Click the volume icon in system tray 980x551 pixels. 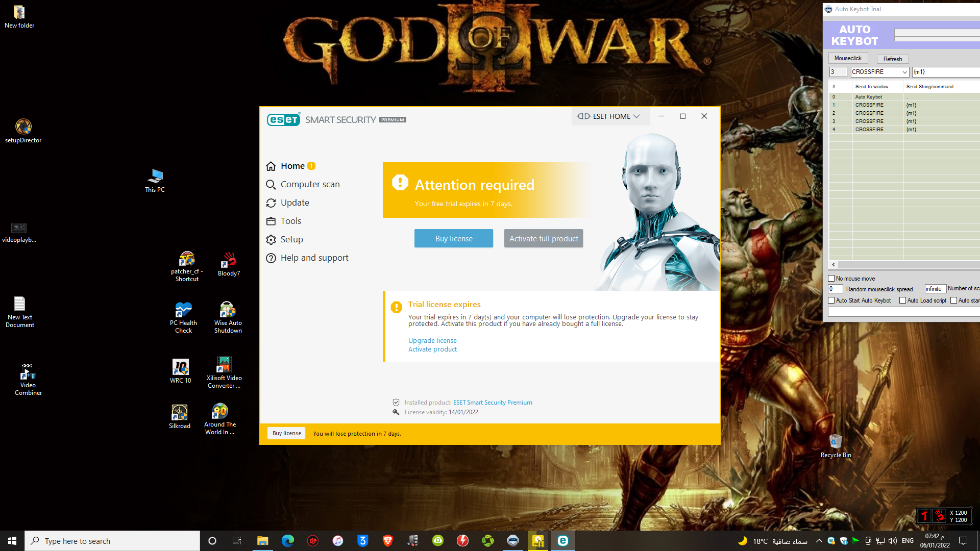[893, 541]
